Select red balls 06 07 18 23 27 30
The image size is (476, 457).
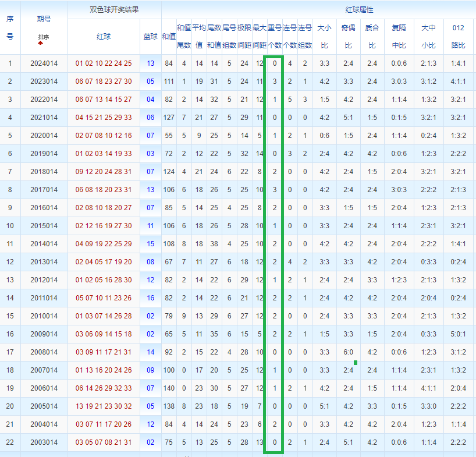pos(104,82)
